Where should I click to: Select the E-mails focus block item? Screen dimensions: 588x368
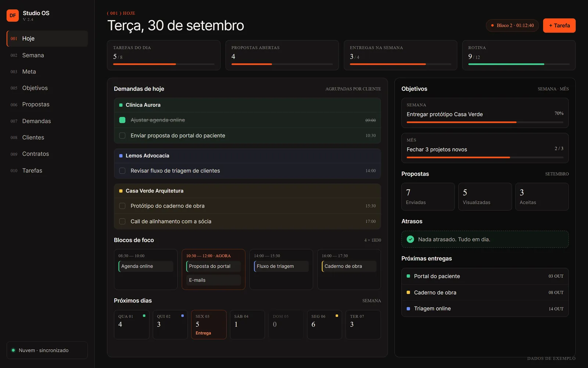pos(214,280)
